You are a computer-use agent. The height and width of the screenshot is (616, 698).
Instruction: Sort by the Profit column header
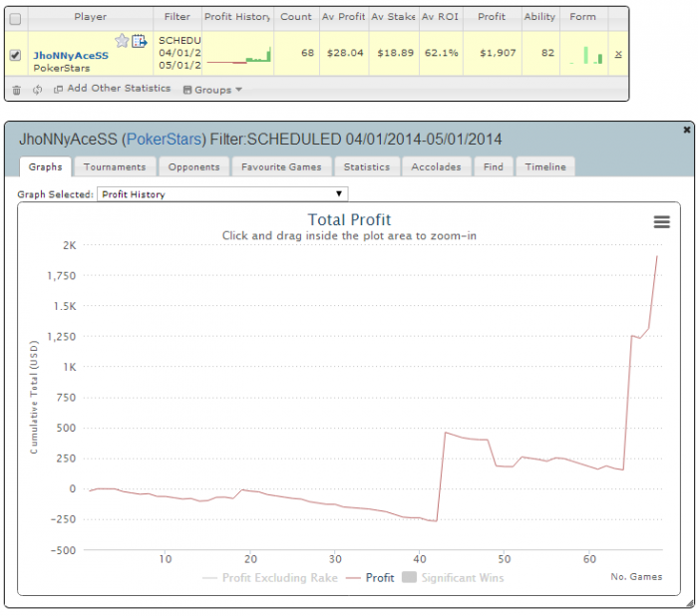(492, 17)
